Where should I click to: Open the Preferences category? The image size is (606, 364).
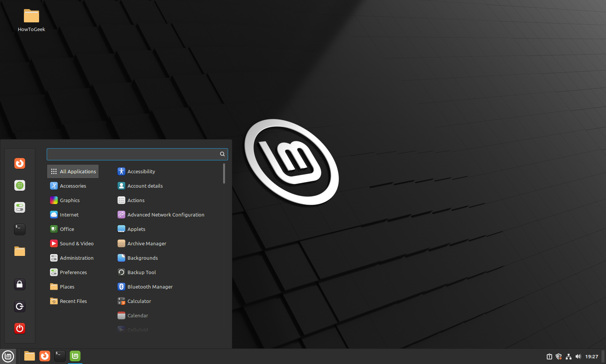click(73, 272)
